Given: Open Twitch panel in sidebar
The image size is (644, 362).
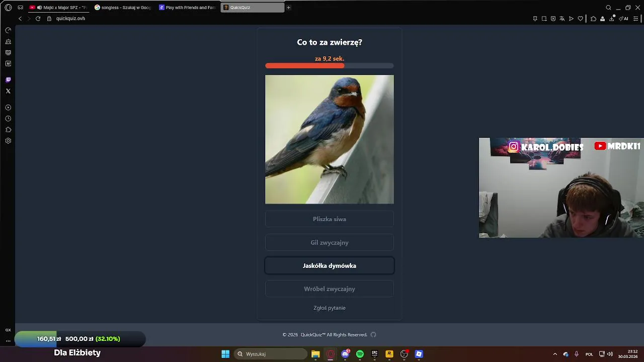Looking at the screenshot, I should click(8, 80).
